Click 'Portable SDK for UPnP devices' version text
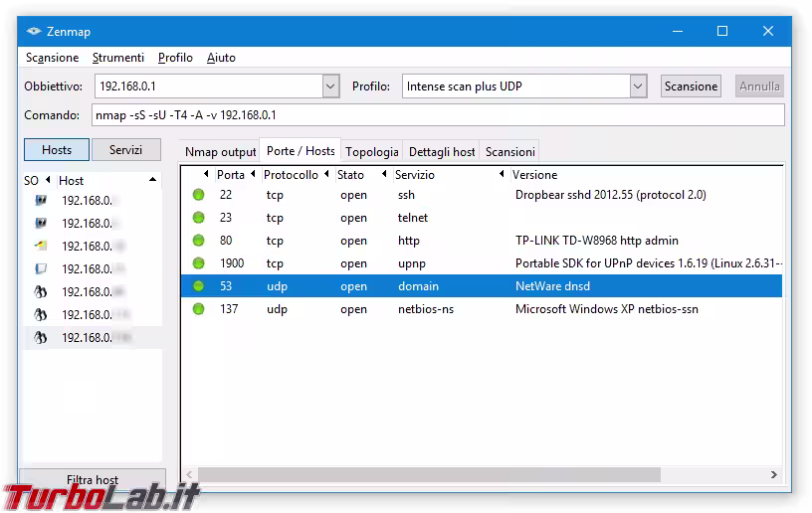 pyautogui.click(x=595, y=263)
